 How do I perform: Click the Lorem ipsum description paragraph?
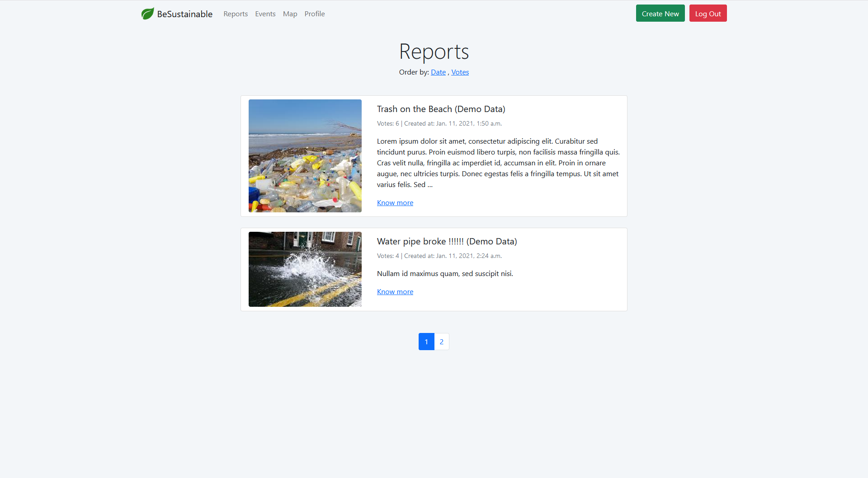498,163
